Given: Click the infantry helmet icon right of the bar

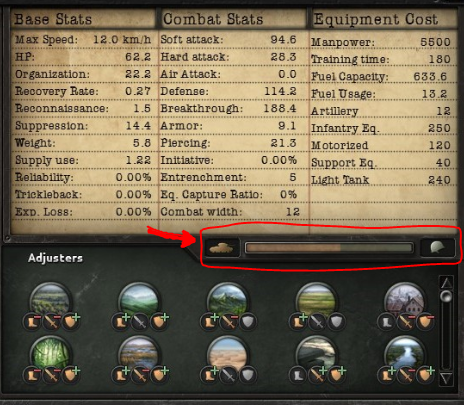Looking at the screenshot, I should tap(437, 248).
